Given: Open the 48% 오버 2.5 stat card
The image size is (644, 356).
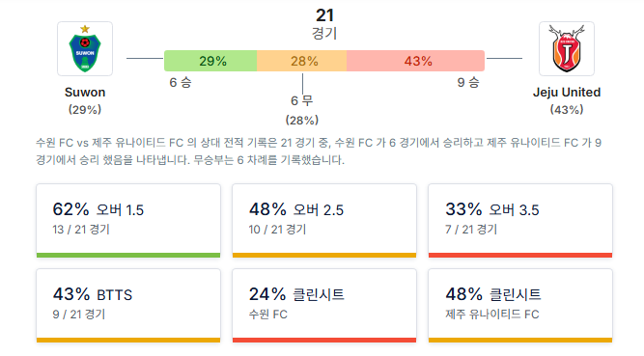Looking at the screenshot, I should (324, 221).
